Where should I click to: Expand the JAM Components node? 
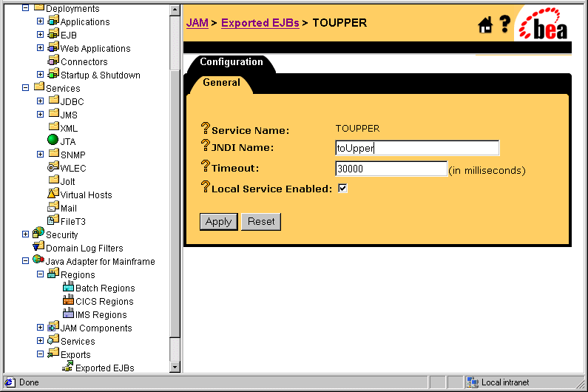(41, 328)
